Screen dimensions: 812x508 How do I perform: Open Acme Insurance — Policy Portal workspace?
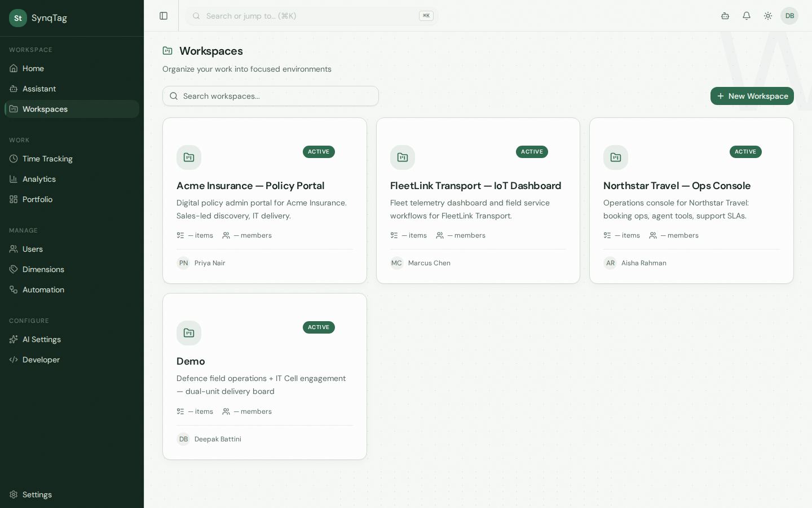tap(250, 186)
